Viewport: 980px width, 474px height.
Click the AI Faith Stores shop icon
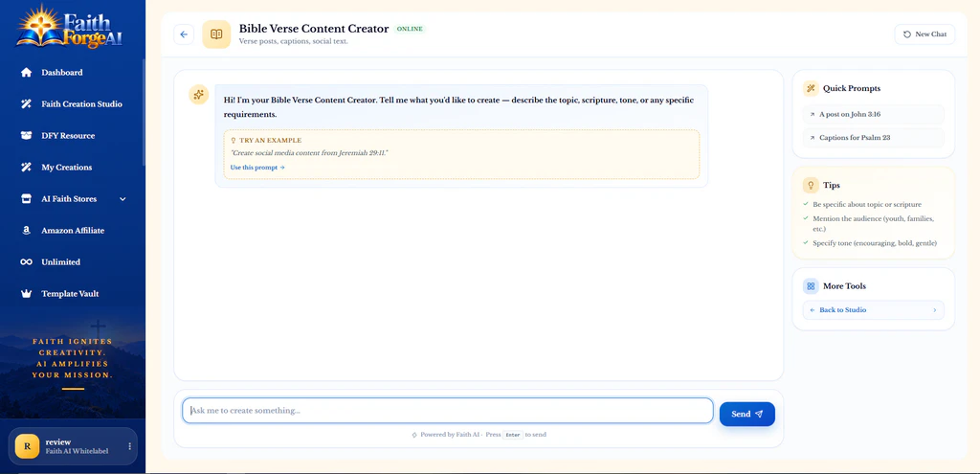click(x=26, y=199)
